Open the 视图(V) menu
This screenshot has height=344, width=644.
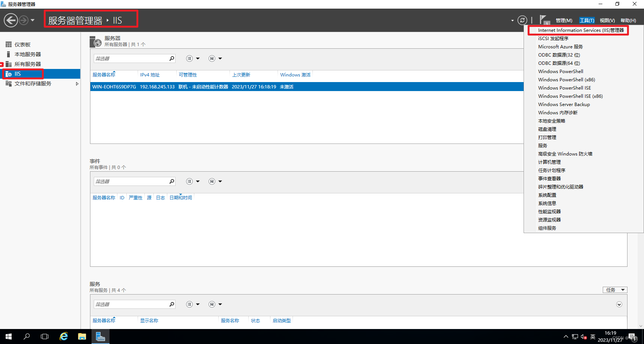point(607,21)
